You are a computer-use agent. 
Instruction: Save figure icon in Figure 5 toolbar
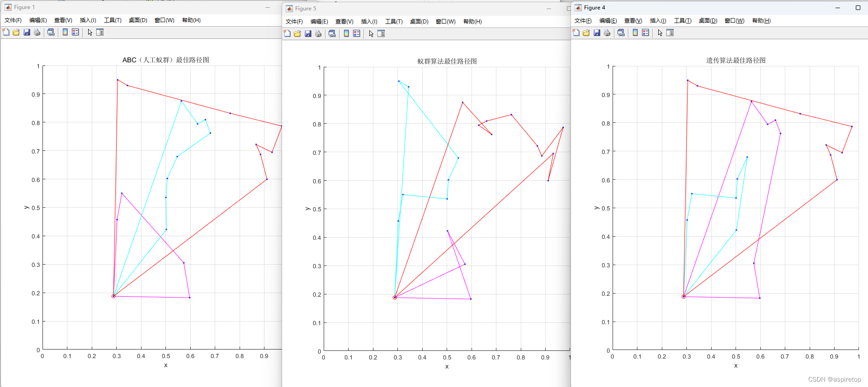(x=308, y=33)
